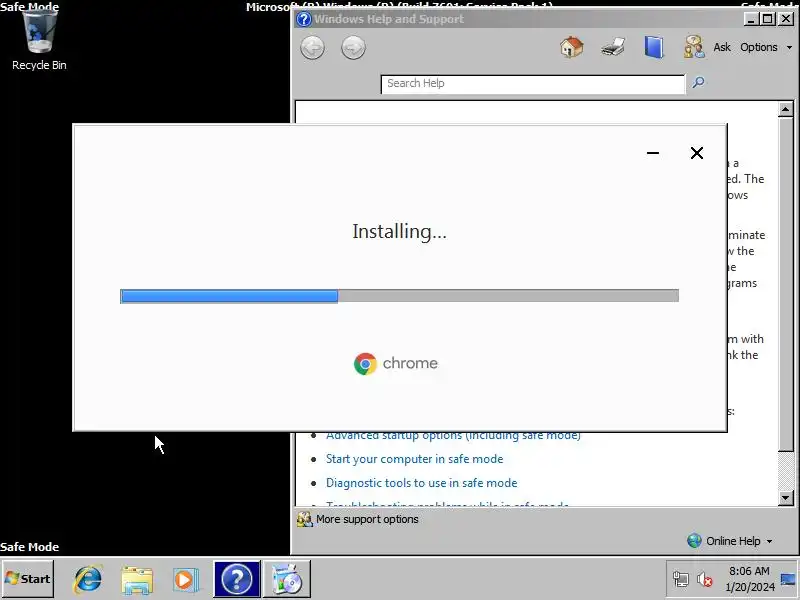Click into the Search Help field
The width and height of the screenshot is (800, 600).
coord(533,84)
